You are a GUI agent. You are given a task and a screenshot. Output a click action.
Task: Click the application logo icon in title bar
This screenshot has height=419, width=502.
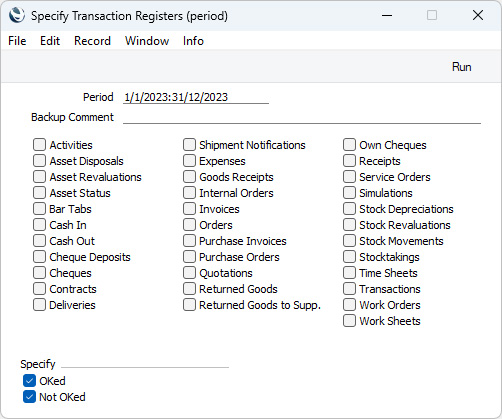[17, 15]
